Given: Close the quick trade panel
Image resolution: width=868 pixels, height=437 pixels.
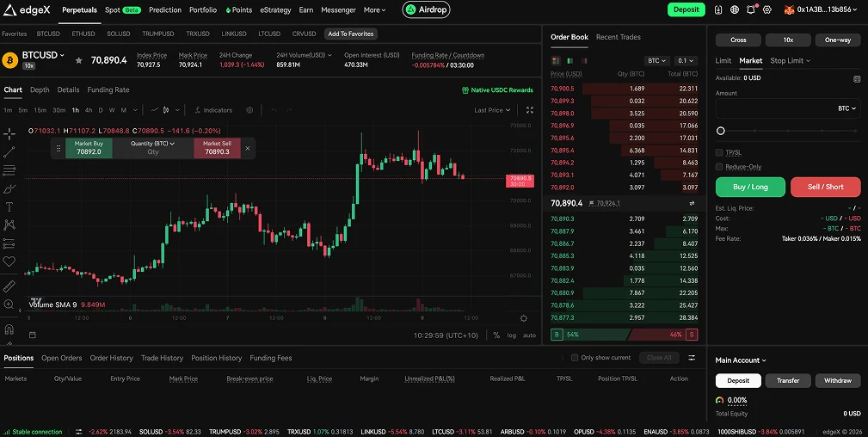Looking at the screenshot, I should pyautogui.click(x=248, y=149).
